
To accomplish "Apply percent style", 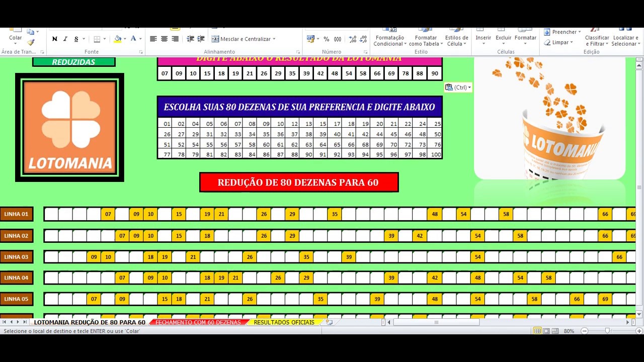I will pos(327,39).
